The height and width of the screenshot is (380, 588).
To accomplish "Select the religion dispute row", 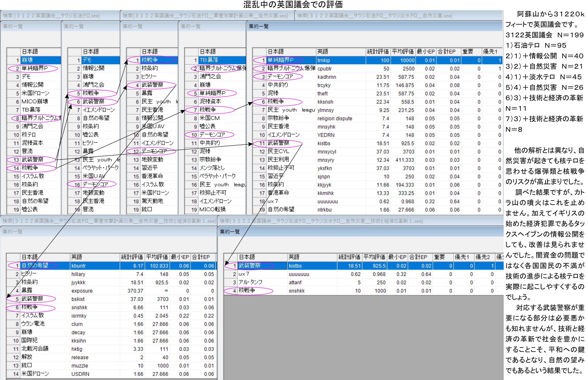I will click(x=335, y=118).
